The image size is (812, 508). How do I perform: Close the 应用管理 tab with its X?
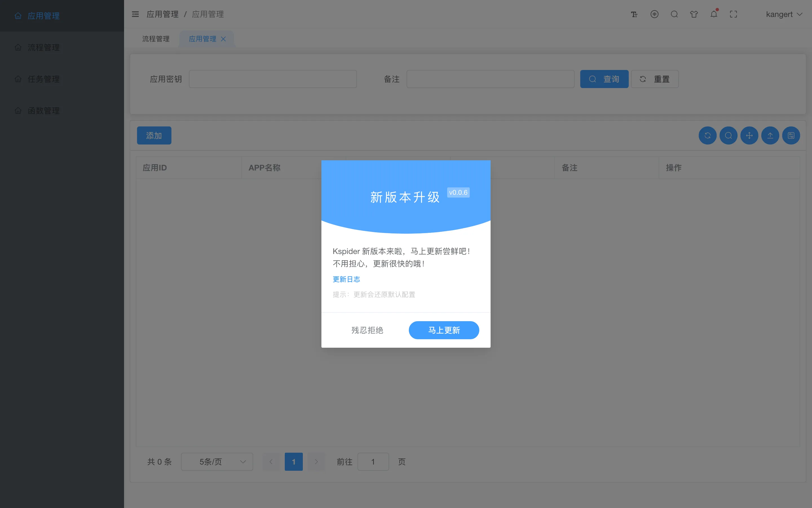coord(223,39)
